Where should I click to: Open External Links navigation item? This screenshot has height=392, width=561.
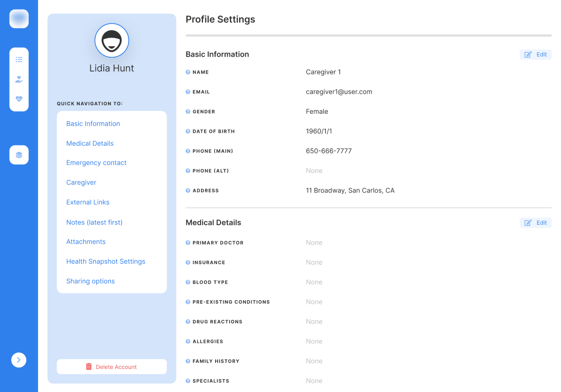(88, 203)
